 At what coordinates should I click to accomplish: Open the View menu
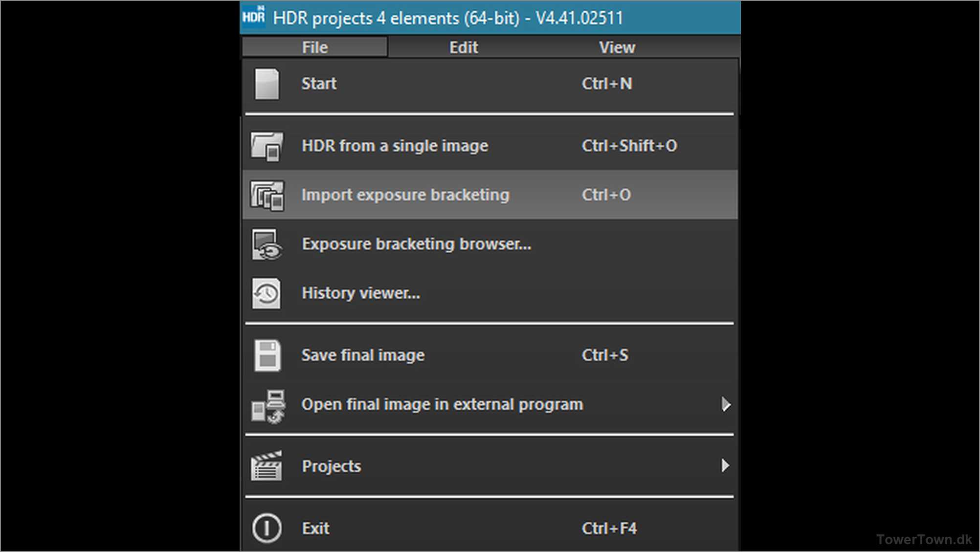617,47
